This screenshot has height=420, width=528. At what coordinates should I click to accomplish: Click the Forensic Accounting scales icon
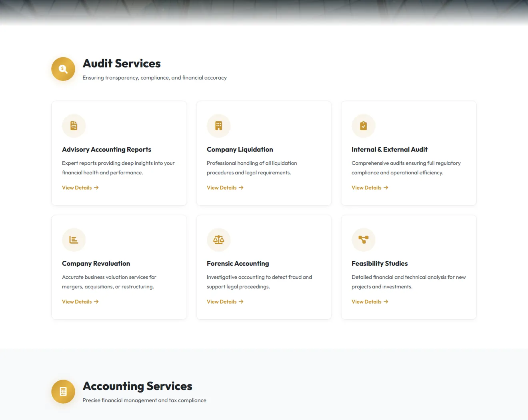tap(219, 240)
